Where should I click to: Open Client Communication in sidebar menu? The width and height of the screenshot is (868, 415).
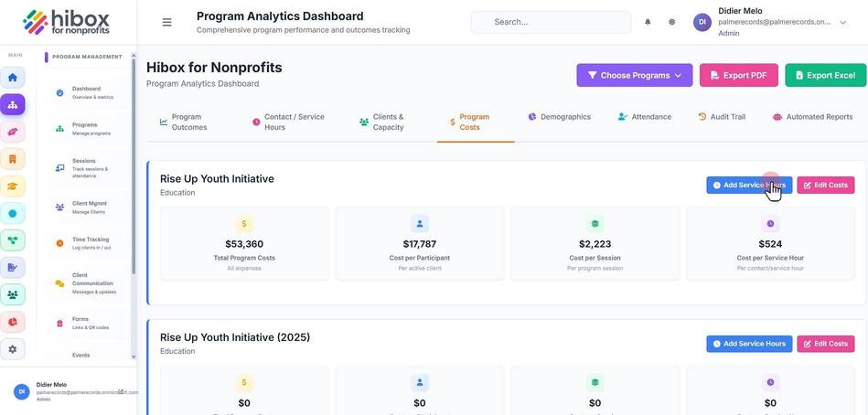click(x=86, y=283)
